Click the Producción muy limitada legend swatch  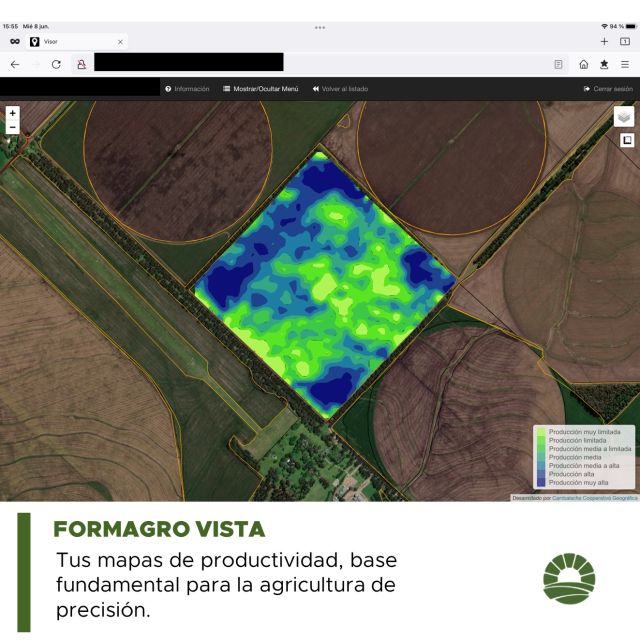coord(541,432)
